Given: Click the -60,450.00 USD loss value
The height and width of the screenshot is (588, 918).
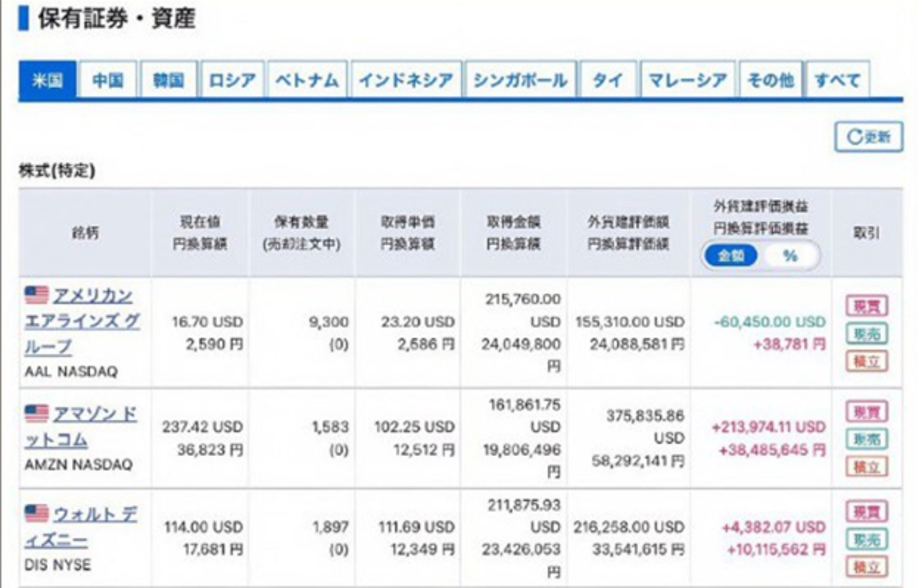Looking at the screenshot, I should tap(769, 322).
